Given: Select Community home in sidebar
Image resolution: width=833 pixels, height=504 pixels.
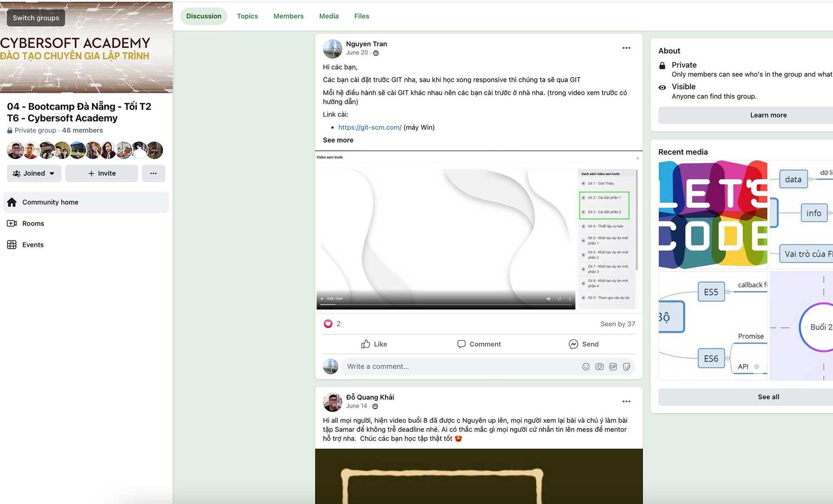Looking at the screenshot, I should click(86, 202).
